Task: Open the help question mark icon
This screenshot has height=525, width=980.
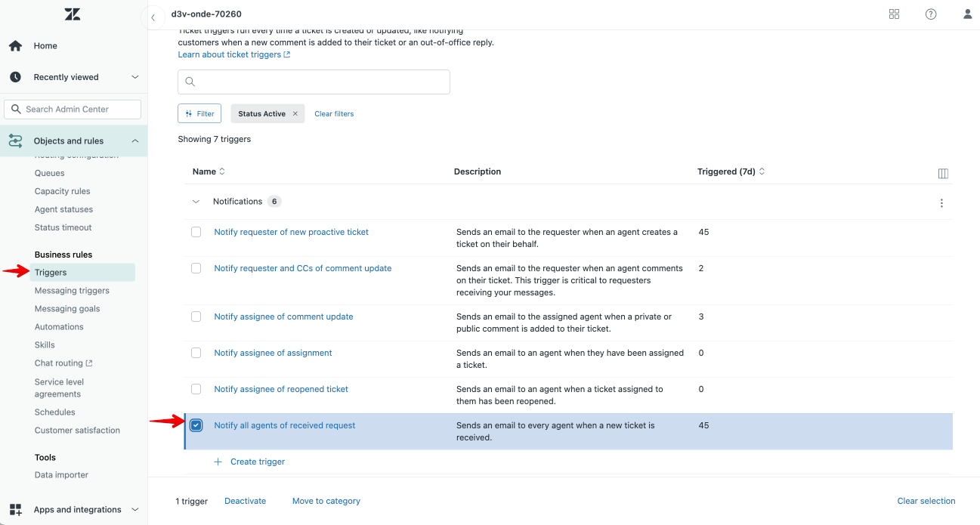Action: tap(931, 14)
